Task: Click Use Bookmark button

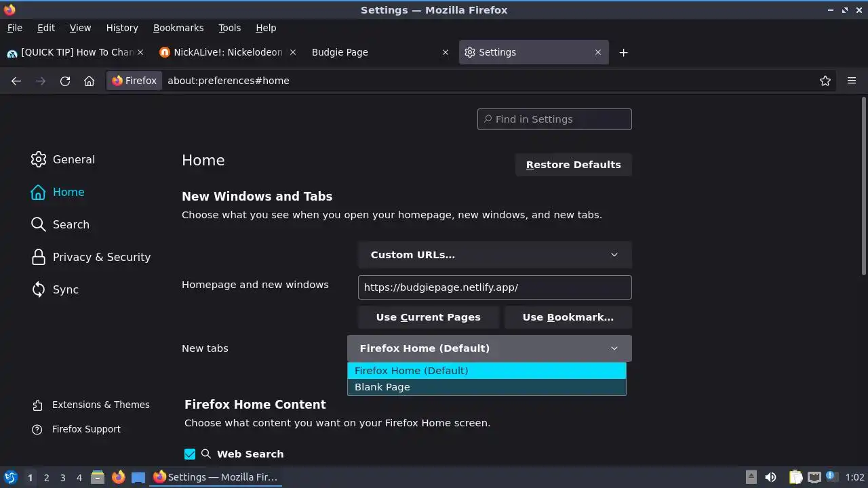Action: 568,317
